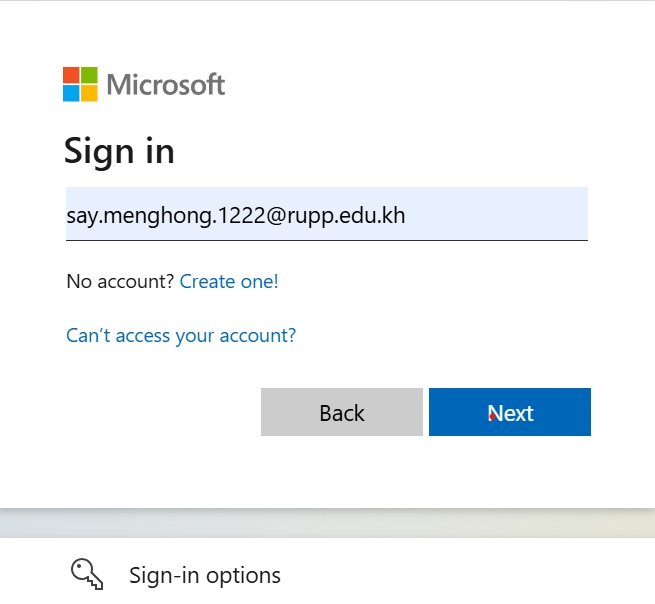Follow the "Can't access your account?" link

click(x=181, y=336)
